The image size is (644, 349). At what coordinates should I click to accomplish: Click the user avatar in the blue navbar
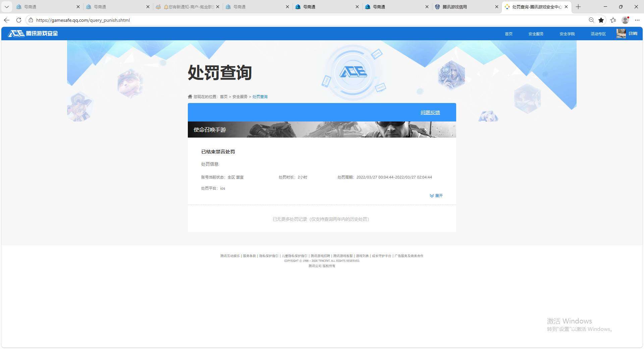click(621, 34)
